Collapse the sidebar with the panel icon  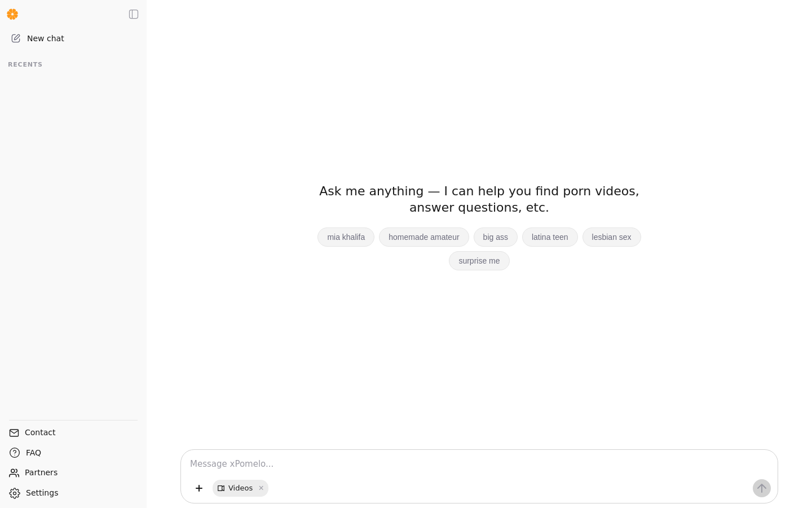pyautogui.click(x=134, y=14)
